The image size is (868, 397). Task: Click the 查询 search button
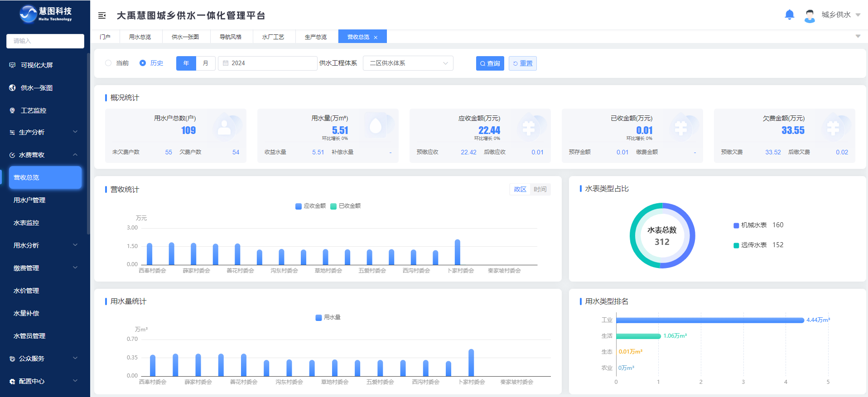coord(490,63)
